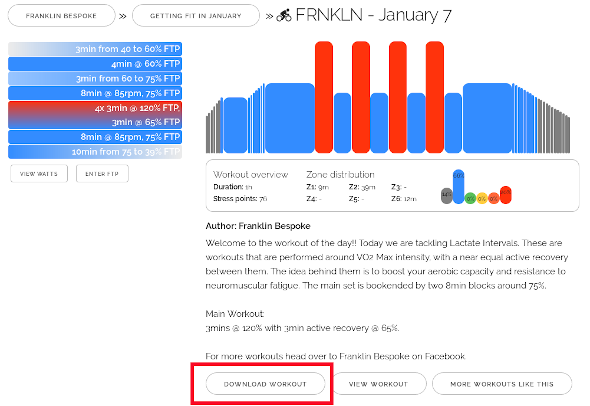Click the green zone distribution dot
This screenshot has width=590, height=406.
470,198
